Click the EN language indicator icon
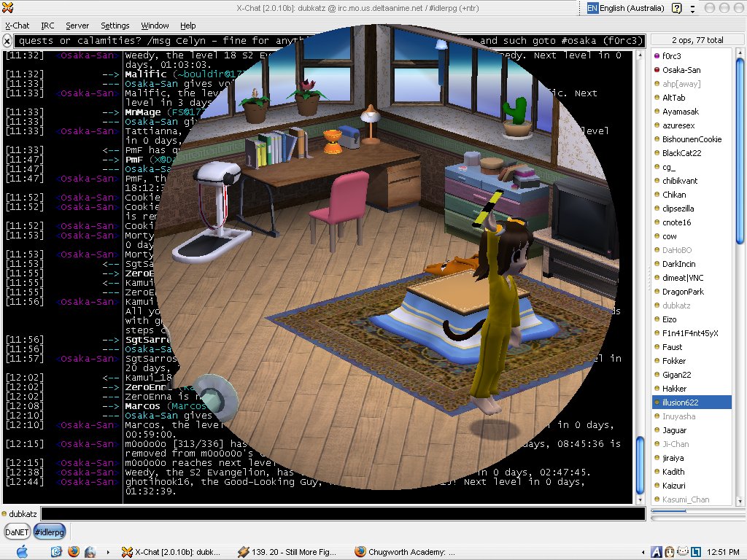Viewport: 747px width, 560px height. (592, 8)
